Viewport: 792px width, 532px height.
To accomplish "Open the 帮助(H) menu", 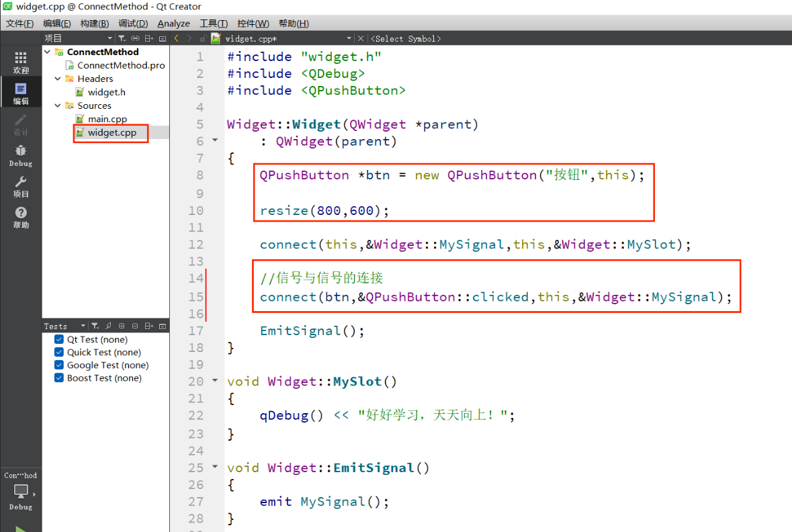I will [x=294, y=24].
